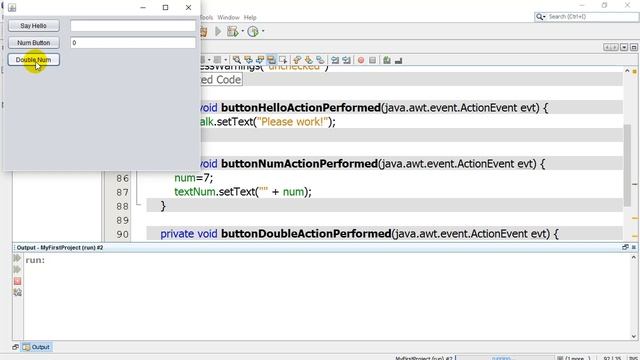Click line number 90 in gutter

[122, 234]
